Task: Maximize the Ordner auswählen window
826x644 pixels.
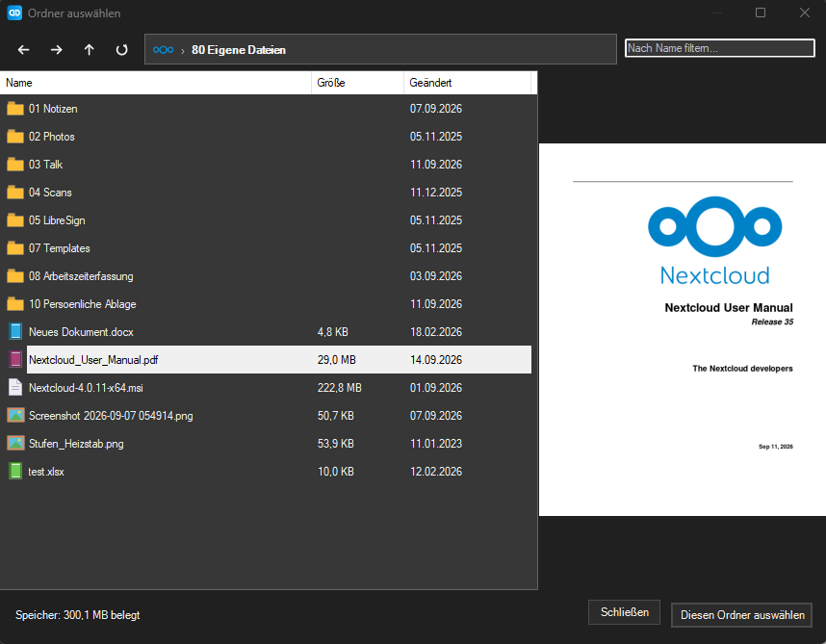Action: click(x=761, y=13)
